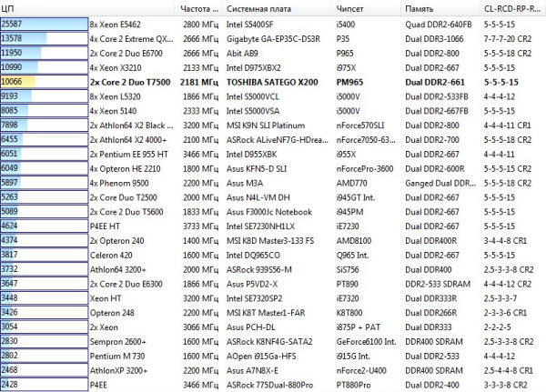Screen dimensions: 546x392
Task: Click the Asus PCH-DL cell
Action: (x=251, y=327)
